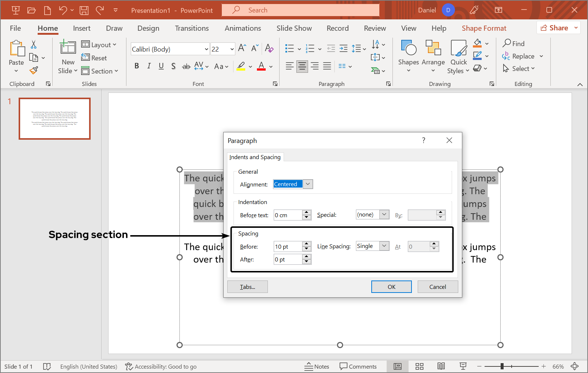The height and width of the screenshot is (373, 588).
Task: Click the Before spacing input field
Action: [288, 247]
